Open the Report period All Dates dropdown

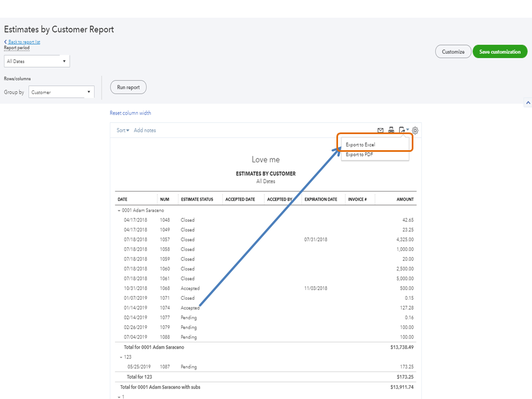(37, 62)
